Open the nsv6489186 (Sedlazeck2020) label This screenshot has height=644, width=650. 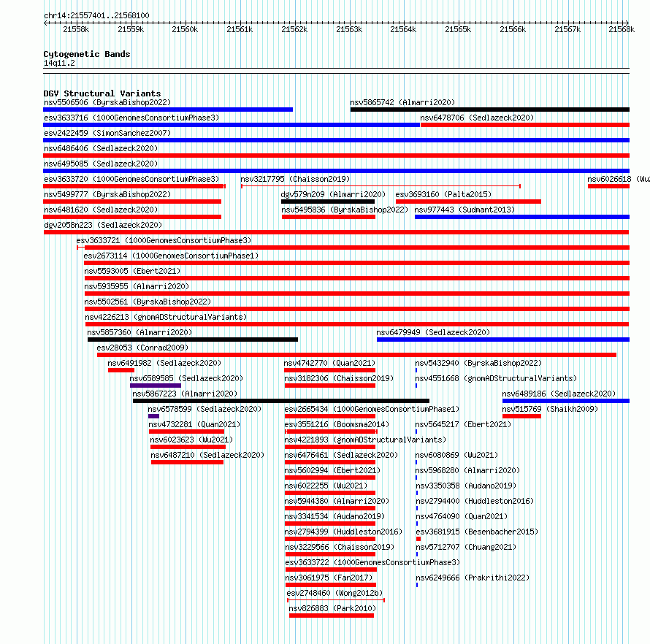pos(559,394)
